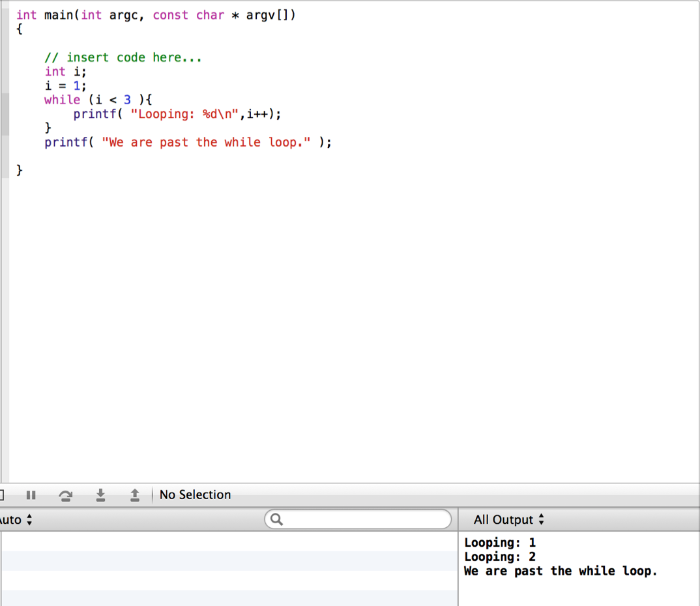This screenshot has height=606, width=700.
Task: Click the first empty row in the variables view
Action: coord(228,541)
